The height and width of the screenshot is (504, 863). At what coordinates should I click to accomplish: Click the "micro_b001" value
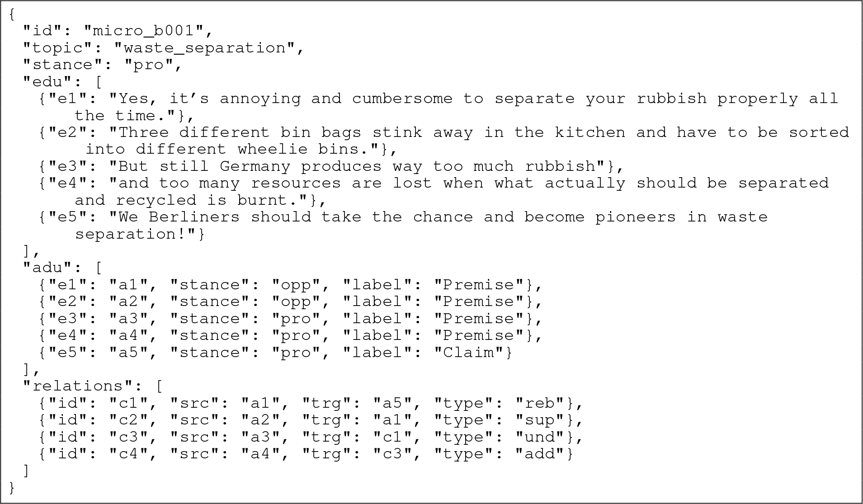pos(145,31)
